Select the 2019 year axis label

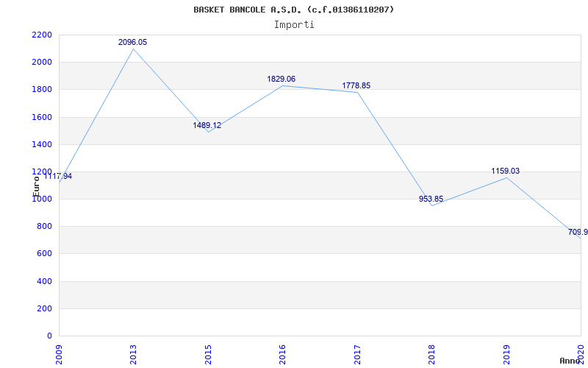click(506, 354)
